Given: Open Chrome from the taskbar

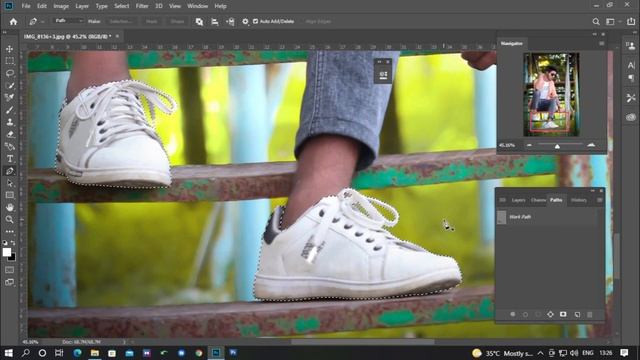Looking at the screenshot, I should pos(199,353).
